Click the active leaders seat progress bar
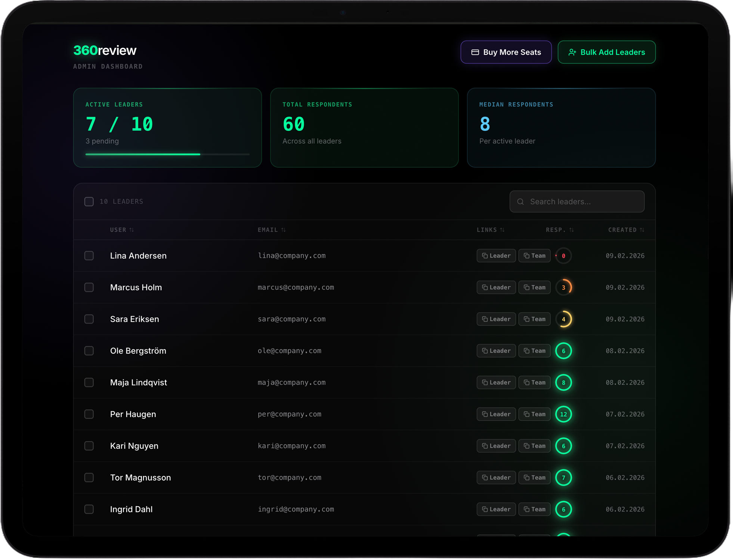Screen dimensions: 733x560 point(167,154)
